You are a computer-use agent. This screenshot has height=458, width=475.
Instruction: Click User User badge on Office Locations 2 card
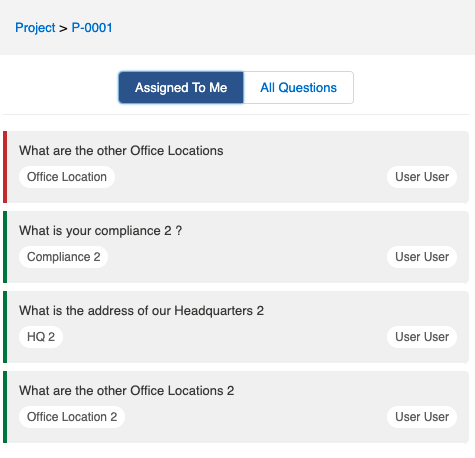tap(422, 417)
